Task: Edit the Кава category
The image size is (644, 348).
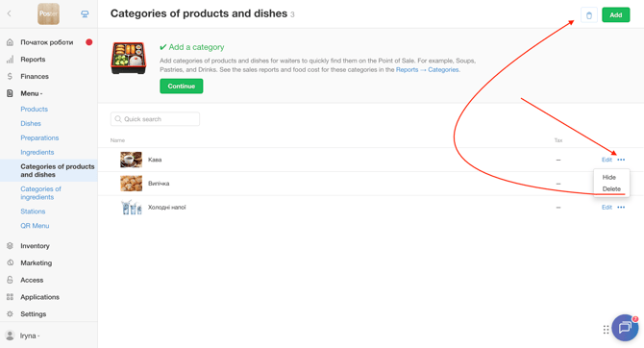Action: click(x=607, y=160)
